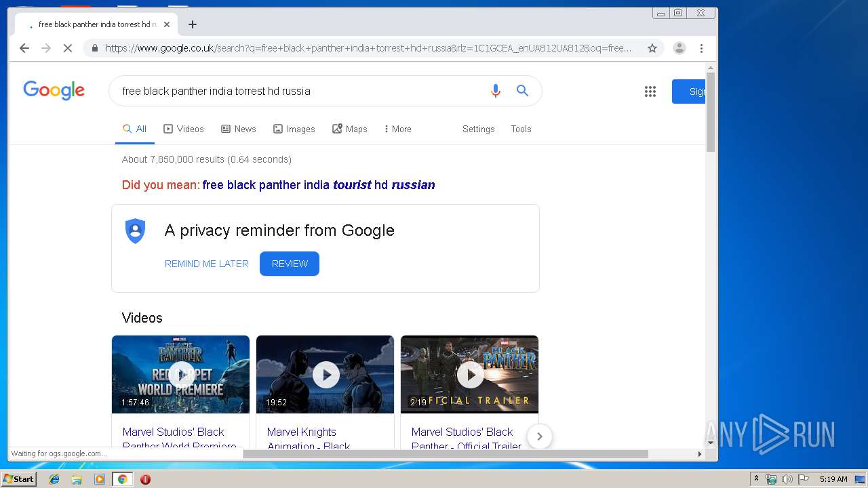Screen dimensions: 868x488
Task: Click the network tray icon
Action: (x=771, y=479)
